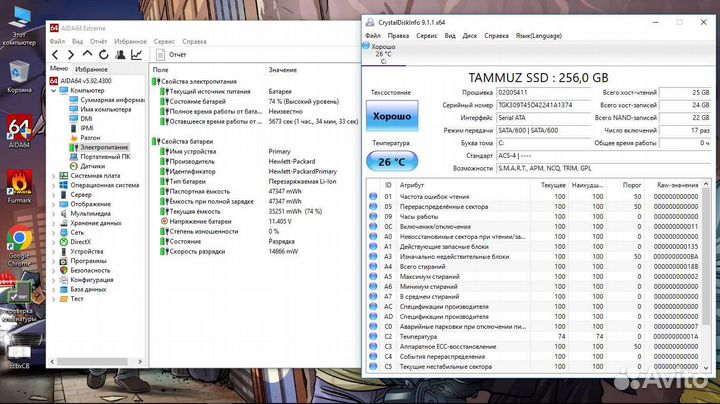Click the AIDA64 forward arrow toolbar icon
The image size is (720, 404).
point(71,55)
